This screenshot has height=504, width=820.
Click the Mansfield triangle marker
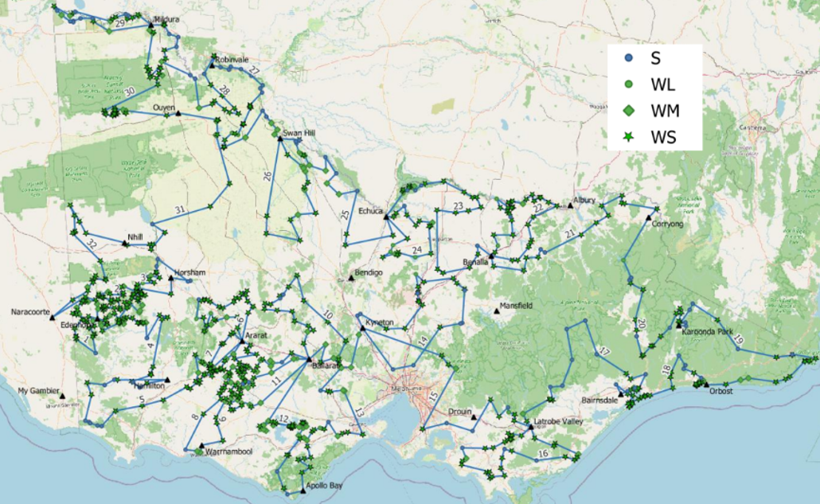point(496,311)
